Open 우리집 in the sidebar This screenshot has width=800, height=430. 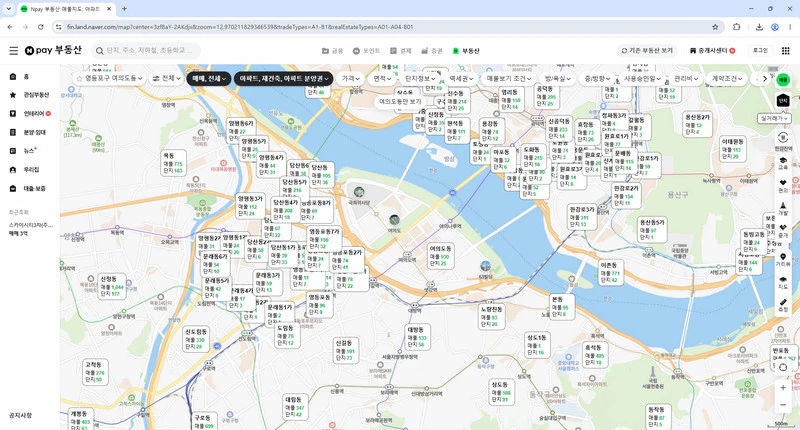click(24, 169)
